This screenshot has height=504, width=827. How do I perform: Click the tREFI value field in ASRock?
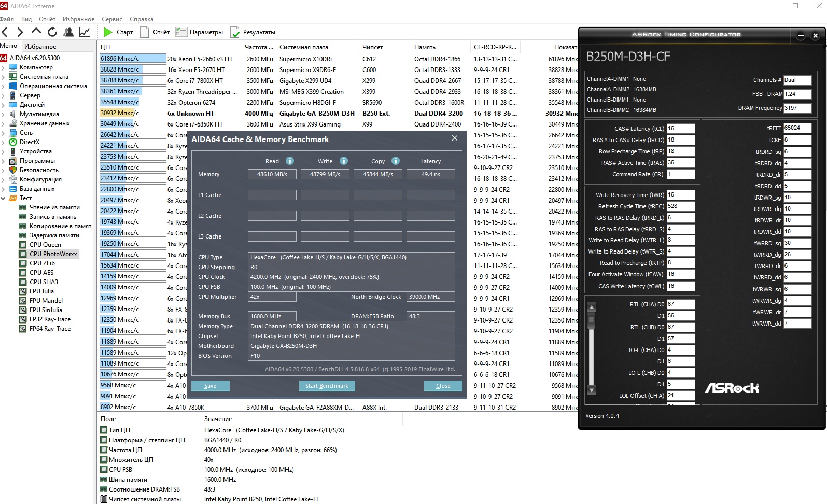[x=797, y=128]
